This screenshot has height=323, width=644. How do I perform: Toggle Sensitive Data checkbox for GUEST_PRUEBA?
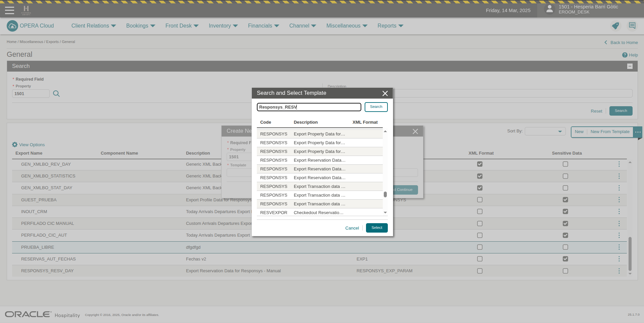(565, 200)
